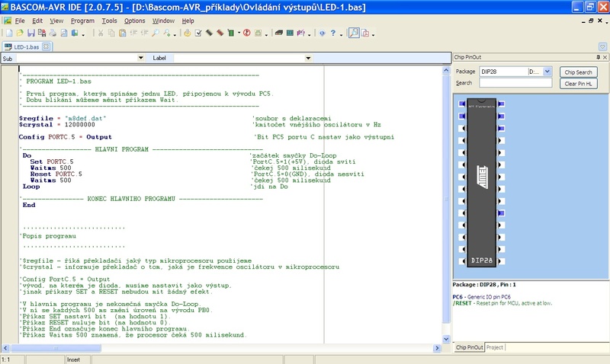The width and height of the screenshot is (610, 364).
Task: Click the Chip Search button
Action: 578,72
